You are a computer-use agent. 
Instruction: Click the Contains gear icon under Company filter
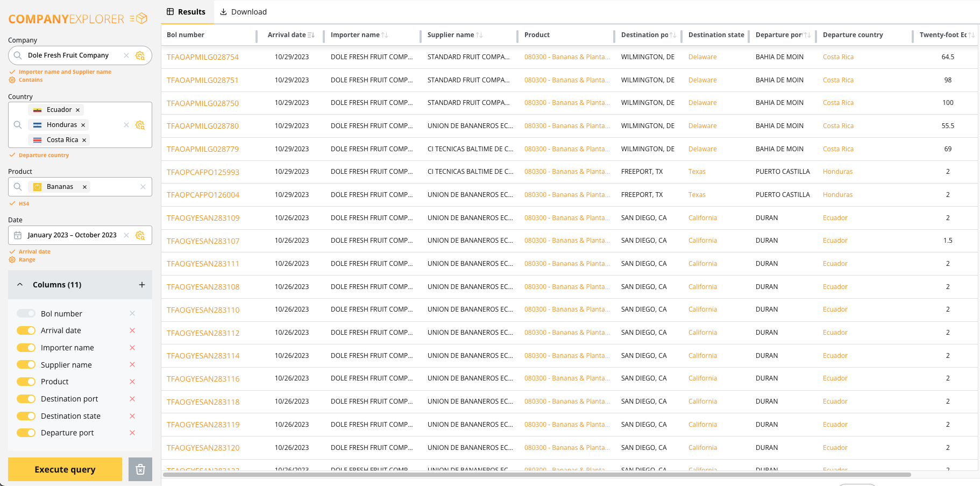pyautogui.click(x=12, y=80)
